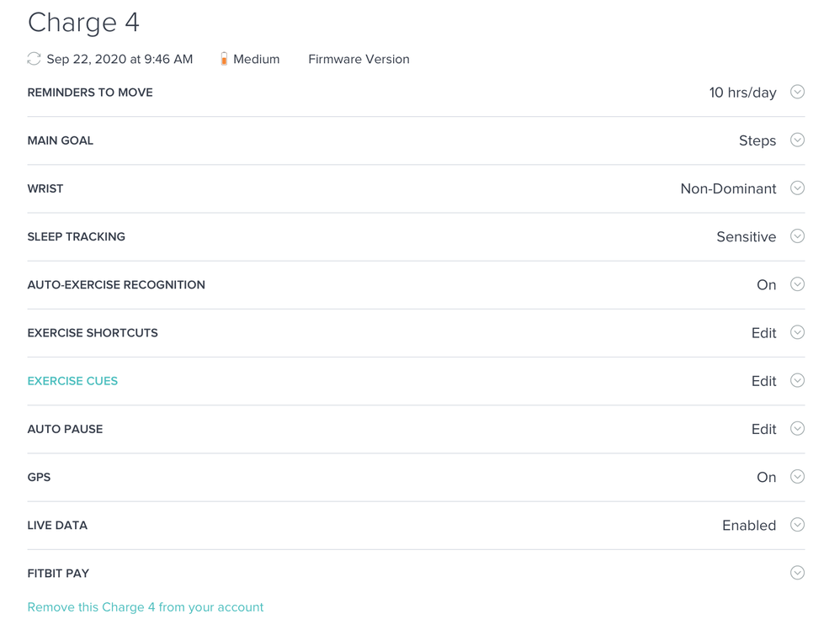Click the sync refresh icon
This screenshot has width=840, height=635.
click(34, 59)
